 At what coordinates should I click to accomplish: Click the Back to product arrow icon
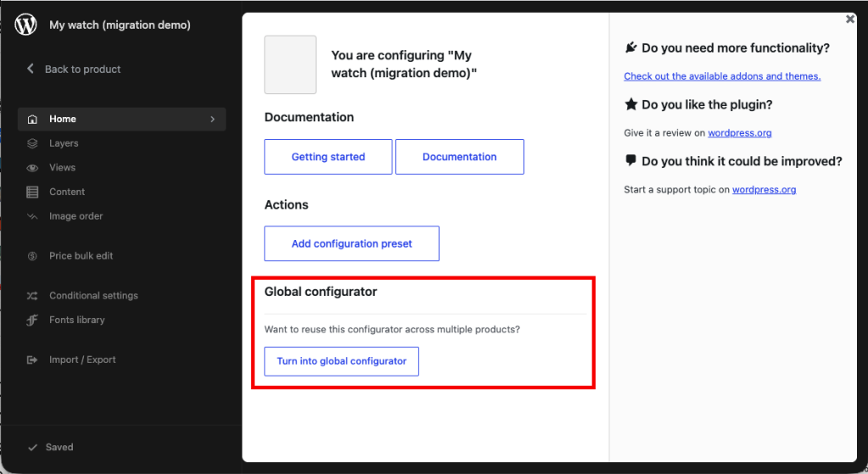point(31,69)
